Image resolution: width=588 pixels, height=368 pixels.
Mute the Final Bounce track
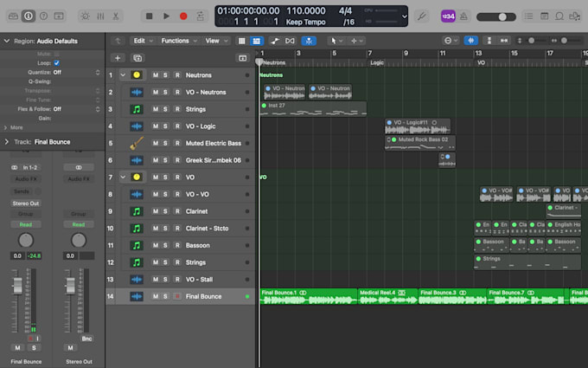tap(156, 296)
